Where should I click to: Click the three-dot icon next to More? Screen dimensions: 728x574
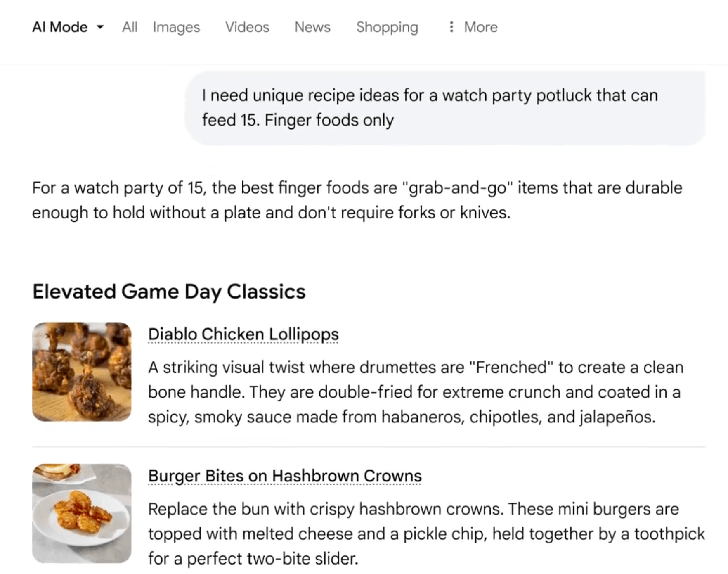451,27
